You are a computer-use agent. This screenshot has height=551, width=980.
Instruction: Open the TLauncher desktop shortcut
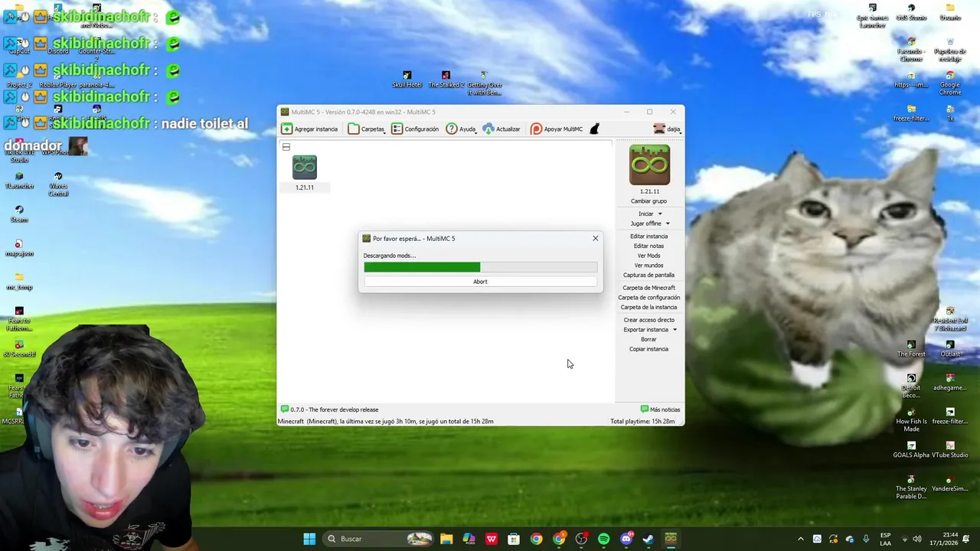pyautogui.click(x=19, y=181)
